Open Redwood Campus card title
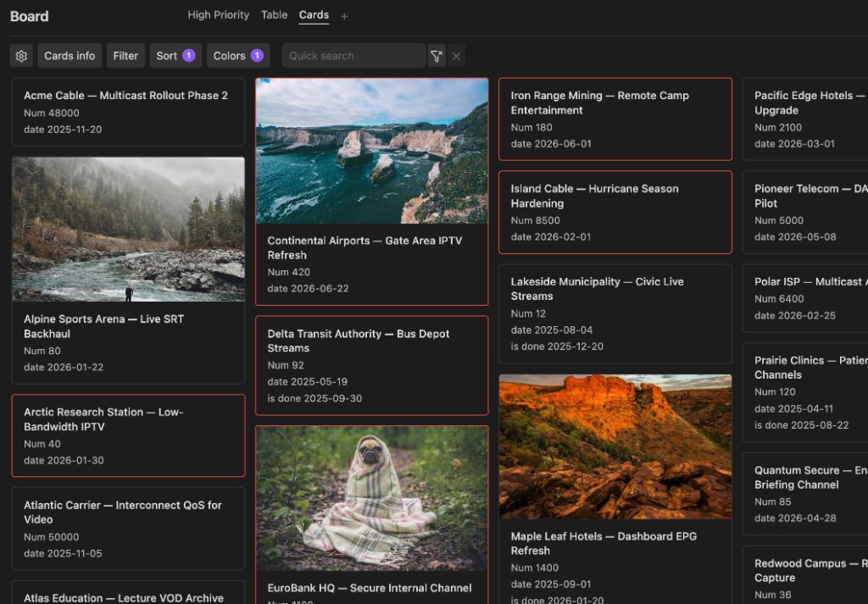 point(810,570)
